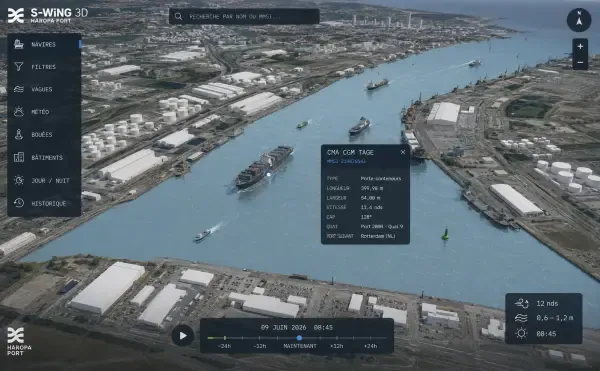Click the magnifier search icon
The image size is (600, 371).
pos(179,16)
